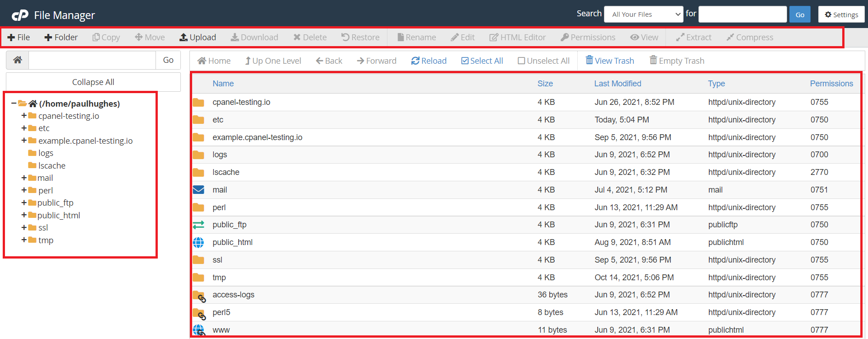Click the mail envelope icon in file list
The image size is (868, 339).
(x=198, y=190)
